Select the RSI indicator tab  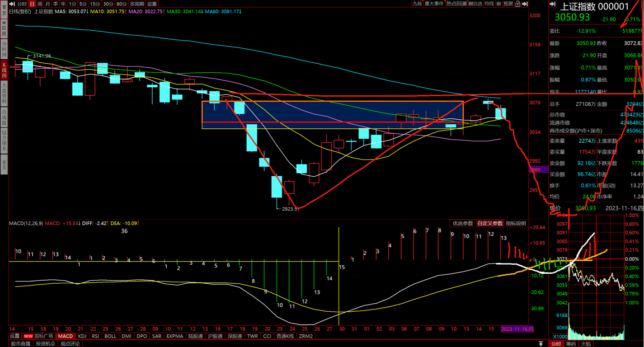95,336
